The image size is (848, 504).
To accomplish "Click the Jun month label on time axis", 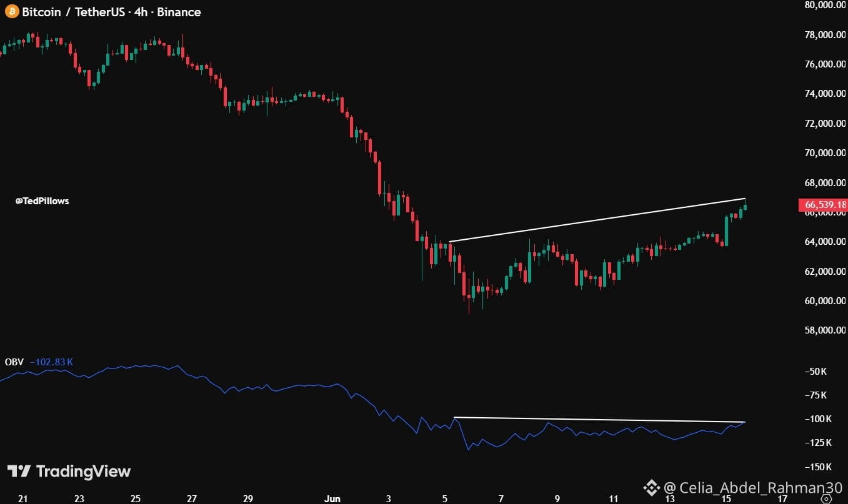I will point(332,498).
